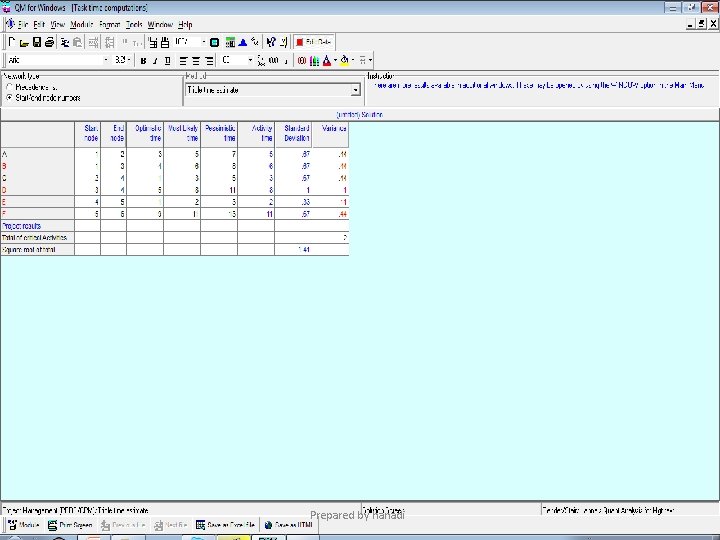Image resolution: width=720 pixels, height=540 pixels.
Task: Click the Save floppy disk icon
Action: (x=37, y=42)
